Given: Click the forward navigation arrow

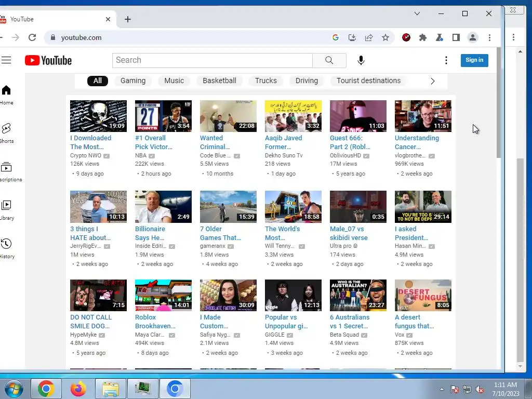Looking at the screenshot, I should point(16,37).
